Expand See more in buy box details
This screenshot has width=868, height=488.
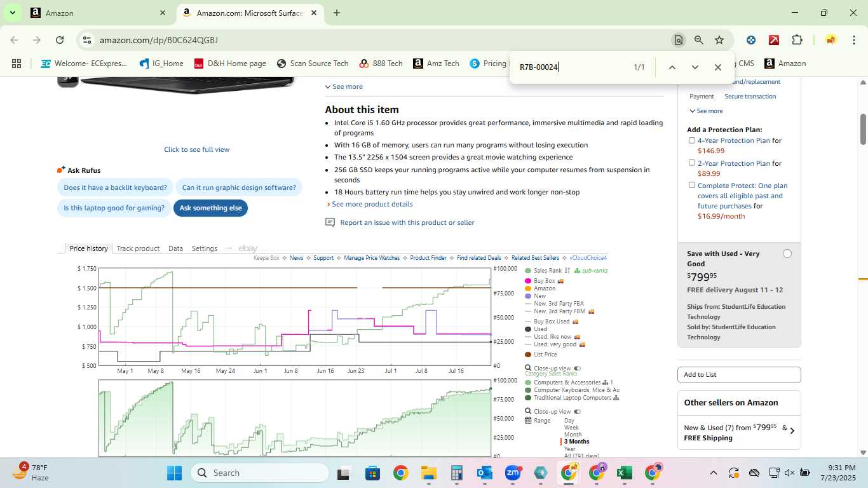(706, 111)
